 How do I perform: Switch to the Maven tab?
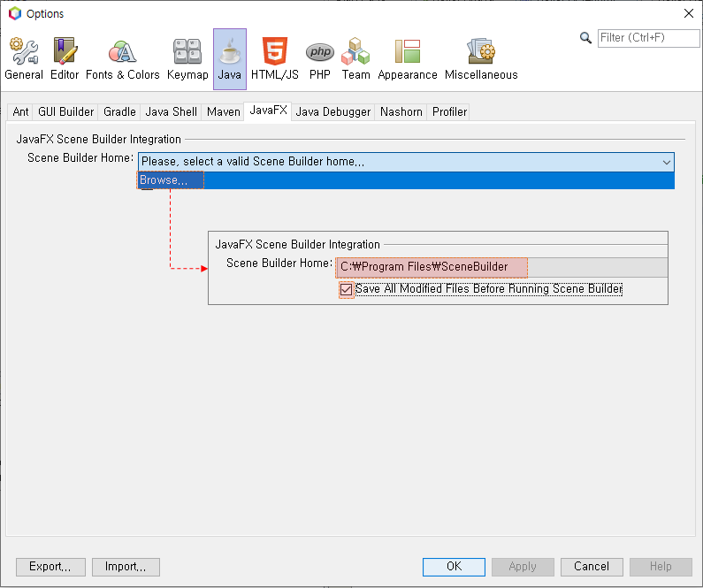[x=223, y=111]
